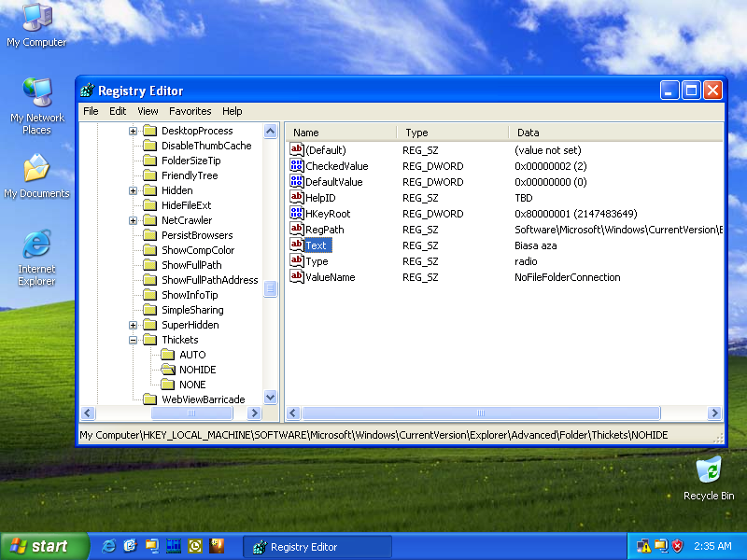
Task: Expand the DesktopProcess key
Action: pos(133,131)
